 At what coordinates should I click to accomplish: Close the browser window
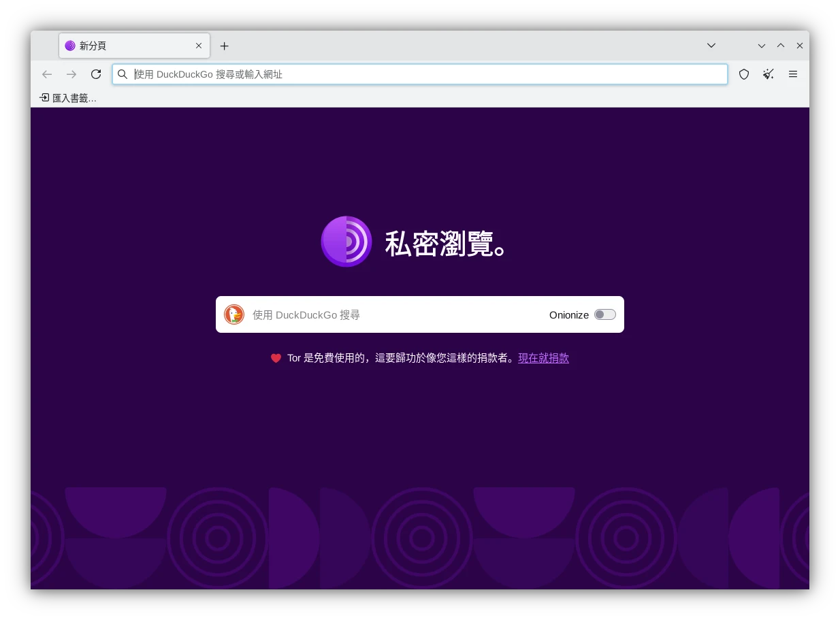pyautogui.click(x=800, y=46)
